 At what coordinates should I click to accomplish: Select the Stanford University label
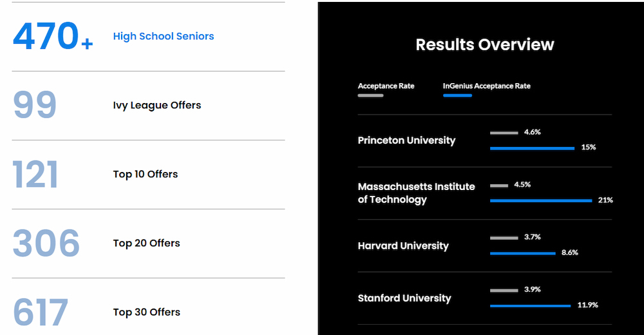404,298
